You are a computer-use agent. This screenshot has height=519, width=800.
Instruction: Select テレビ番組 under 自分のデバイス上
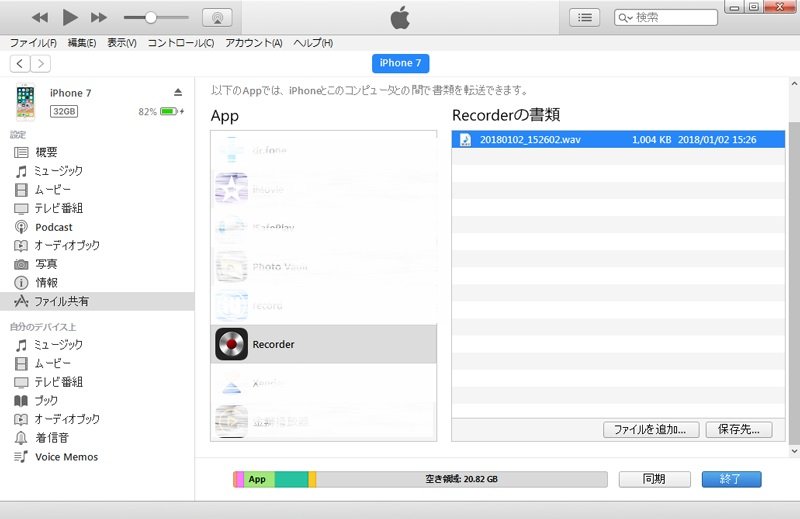pos(97,382)
